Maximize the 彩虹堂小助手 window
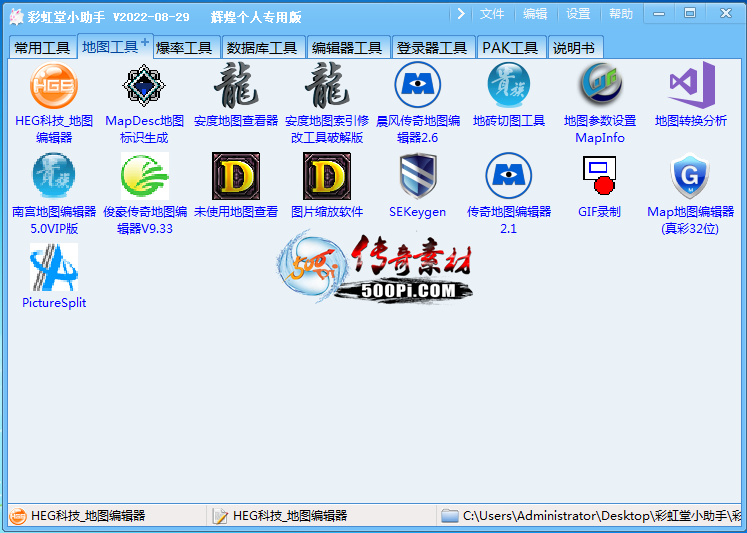Screen dimensions: 747x533 tap(690, 14)
